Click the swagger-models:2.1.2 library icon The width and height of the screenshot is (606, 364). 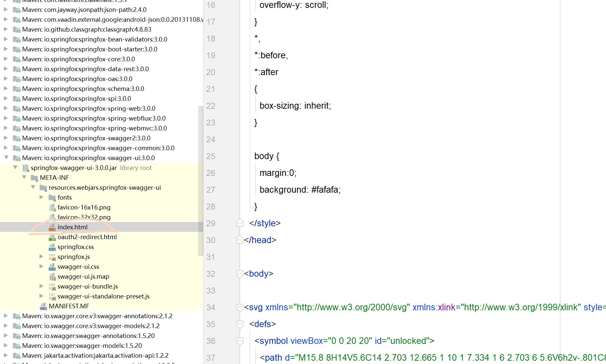click(16, 326)
